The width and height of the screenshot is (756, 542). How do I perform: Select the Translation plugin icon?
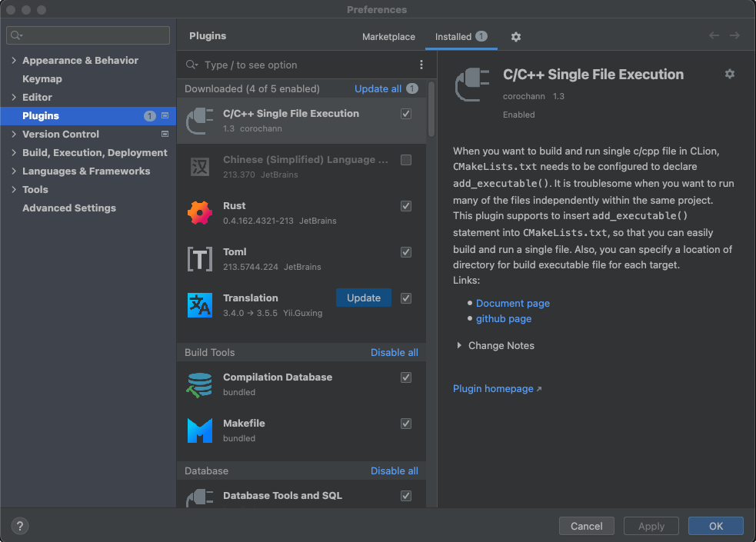[200, 305]
